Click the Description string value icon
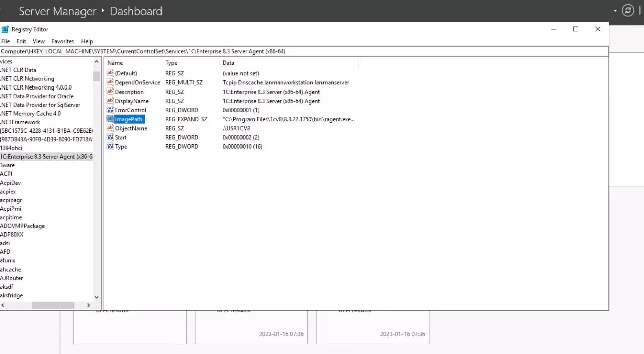Image resolution: width=644 pixels, height=354 pixels. point(110,92)
